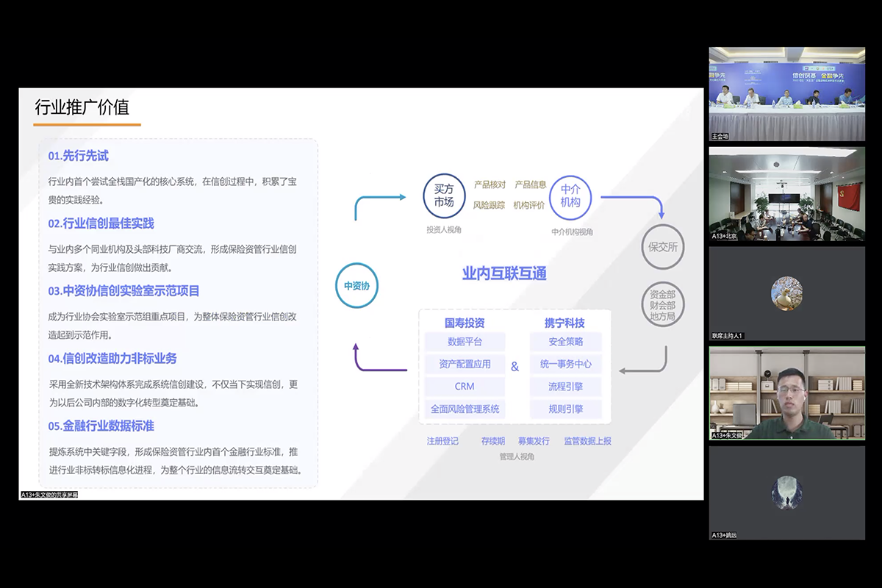Click the slide title 行业推广价值
This screenshot has height=588, width=882.
coord(82,107)
